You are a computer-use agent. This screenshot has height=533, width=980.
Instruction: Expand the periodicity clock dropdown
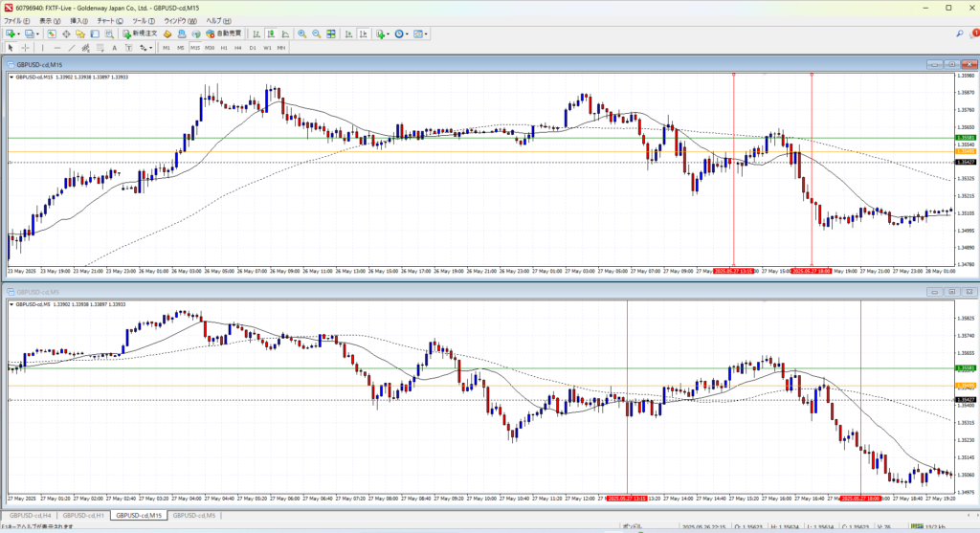407,33
